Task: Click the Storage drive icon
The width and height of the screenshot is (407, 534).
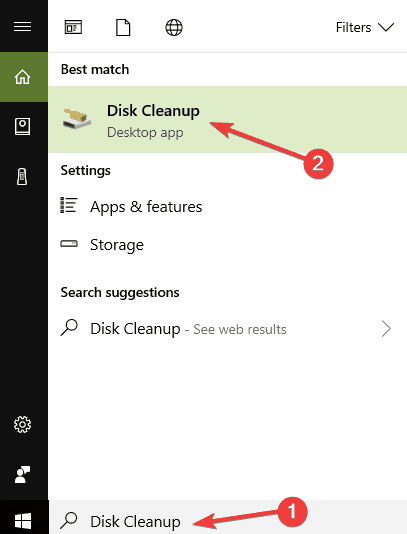Action: (x=69, y=244)
